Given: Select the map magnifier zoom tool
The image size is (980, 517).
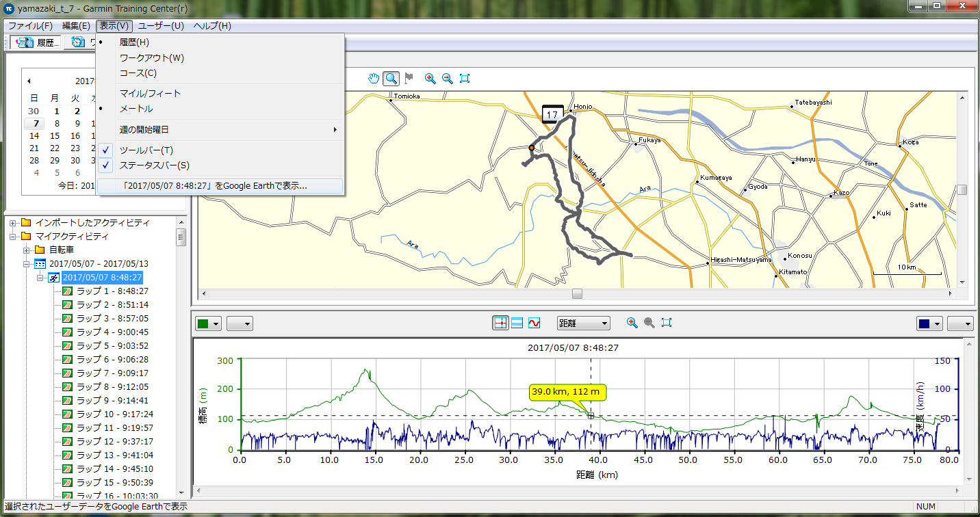Looking at the screenshot, I should (x=391, y=79).
